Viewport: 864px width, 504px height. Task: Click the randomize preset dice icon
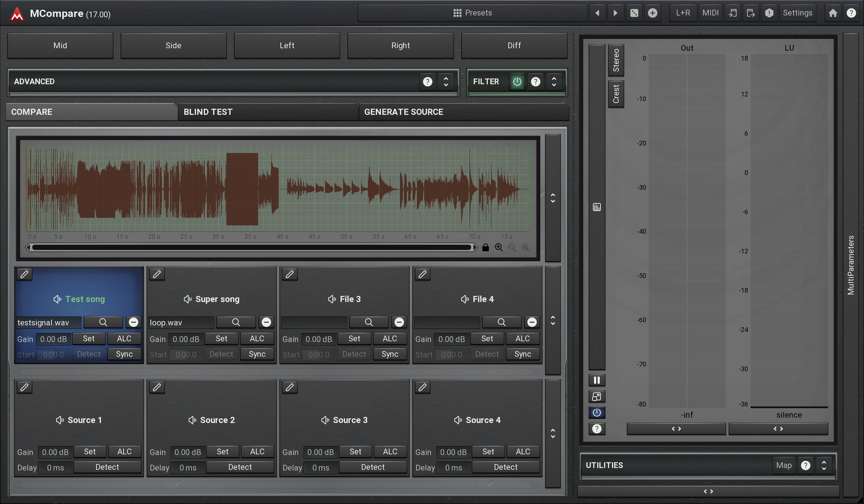coord(634,13)
